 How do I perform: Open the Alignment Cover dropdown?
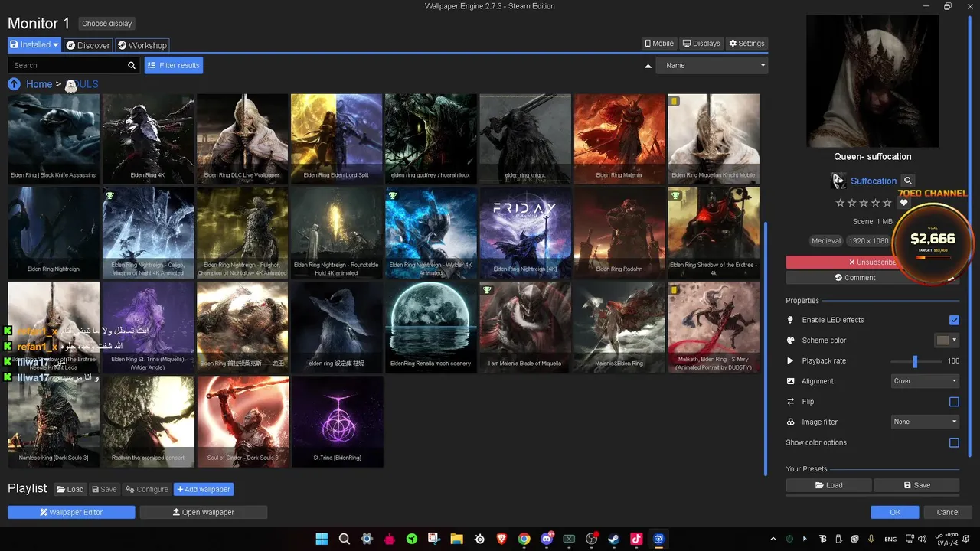926,381
